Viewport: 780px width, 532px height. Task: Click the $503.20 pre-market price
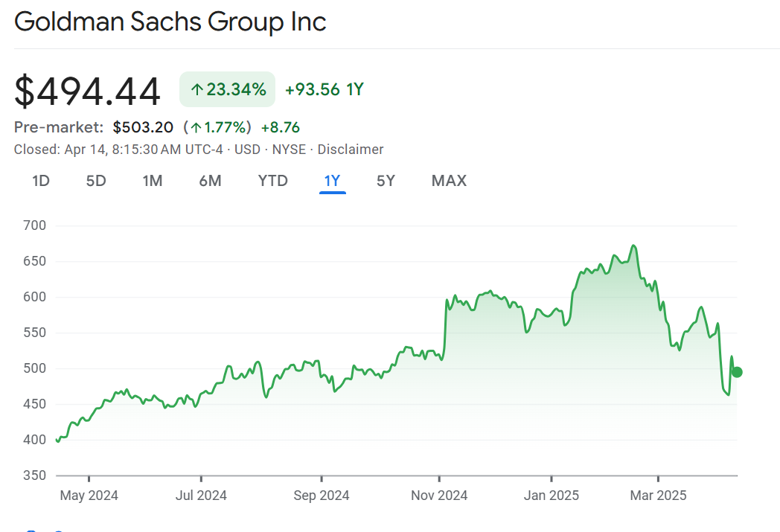(143, 127)
